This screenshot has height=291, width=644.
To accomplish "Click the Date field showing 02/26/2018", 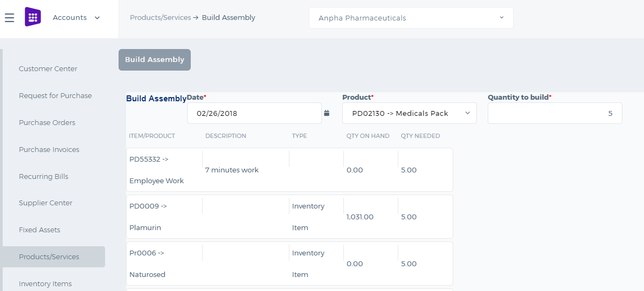I will [254, 113].
